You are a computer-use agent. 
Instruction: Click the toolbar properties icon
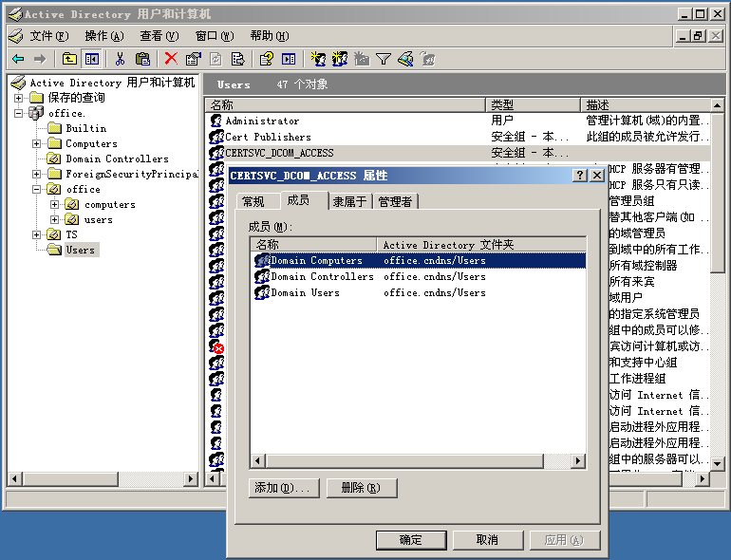click(194, 59)
